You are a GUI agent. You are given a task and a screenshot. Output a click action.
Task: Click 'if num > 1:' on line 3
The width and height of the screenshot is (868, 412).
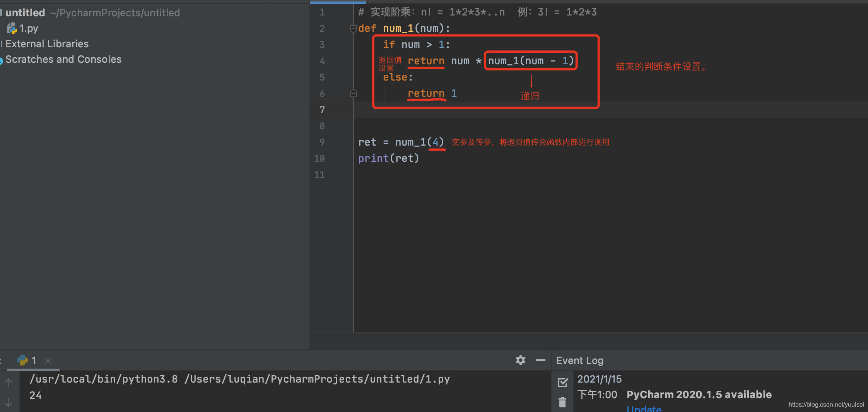[417, 45]
